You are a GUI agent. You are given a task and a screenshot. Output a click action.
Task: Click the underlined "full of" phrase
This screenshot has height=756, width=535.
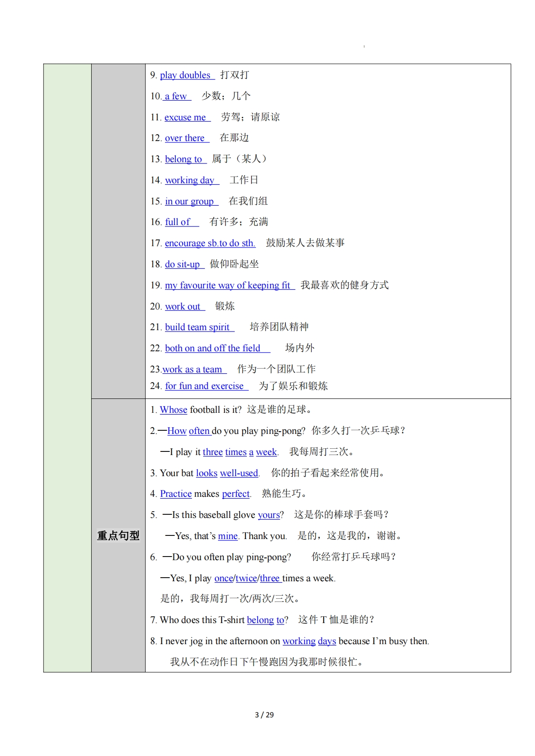(x=178, y=222)
